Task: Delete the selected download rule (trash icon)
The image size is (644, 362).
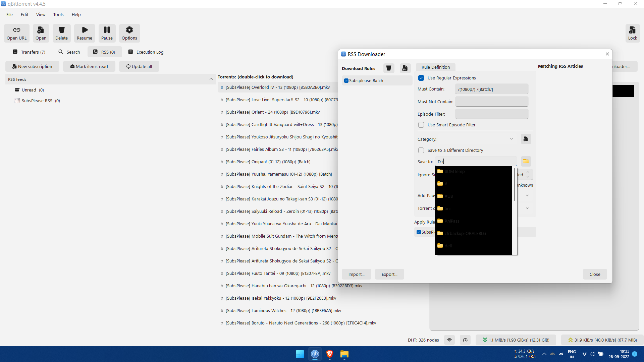Action: (388, 68)
